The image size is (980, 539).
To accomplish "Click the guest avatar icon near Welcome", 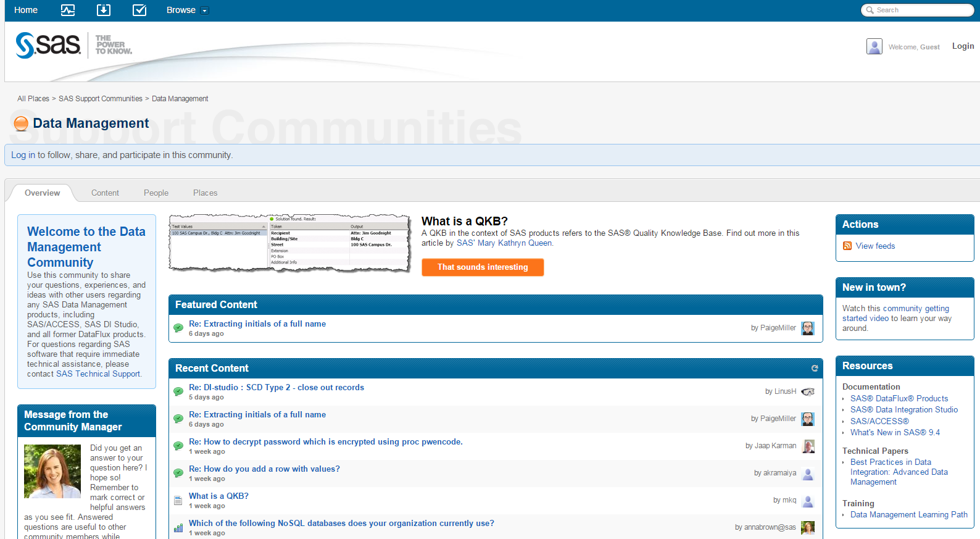I will click(x=874, y=46).
